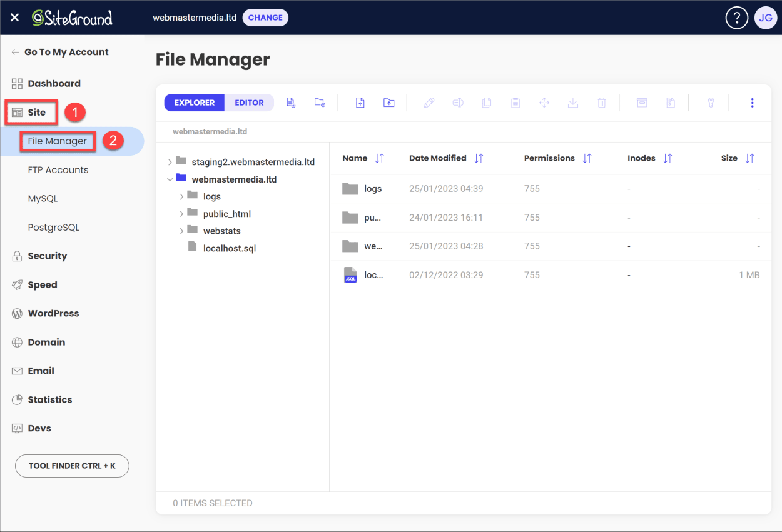This screenshot has width=782, height=532.
Task: Click the logs folder icon in the file list
Action: [x=350, y=189]
